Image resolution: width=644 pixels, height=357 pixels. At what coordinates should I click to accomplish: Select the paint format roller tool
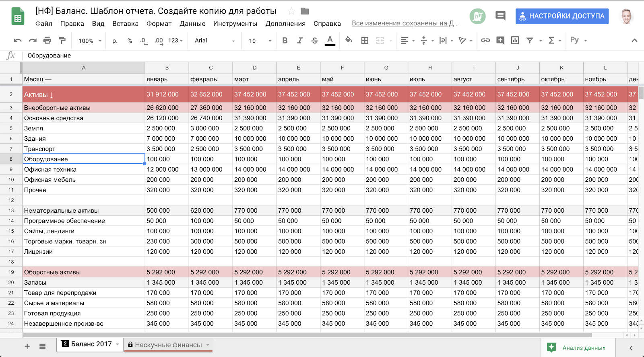tap(62, 41)
